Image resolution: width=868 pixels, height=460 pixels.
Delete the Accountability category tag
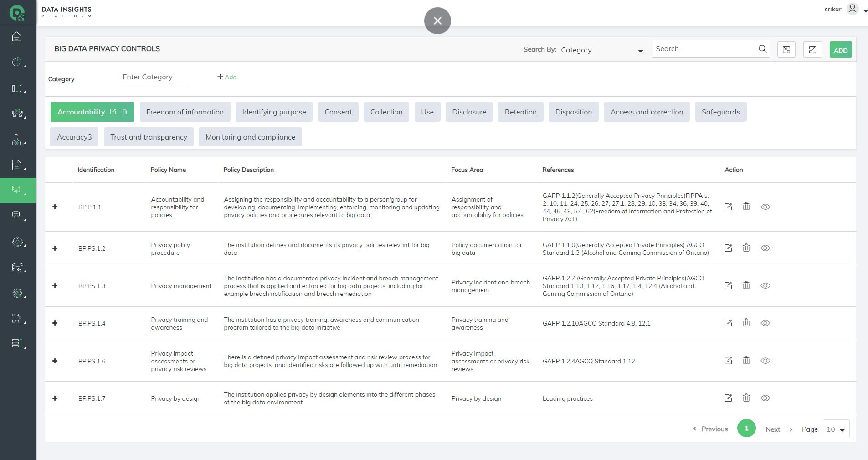(x=124, y=111)
